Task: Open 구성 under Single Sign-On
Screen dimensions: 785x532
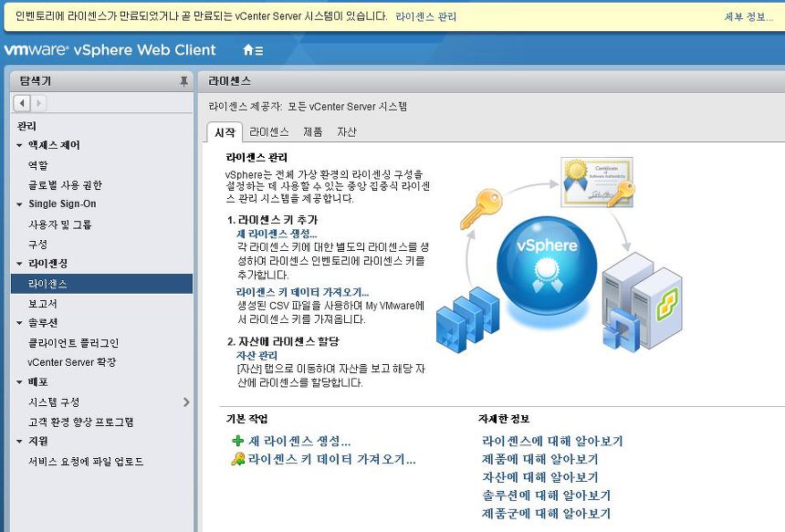Action: pyautogui.click(x=38, y=244)
